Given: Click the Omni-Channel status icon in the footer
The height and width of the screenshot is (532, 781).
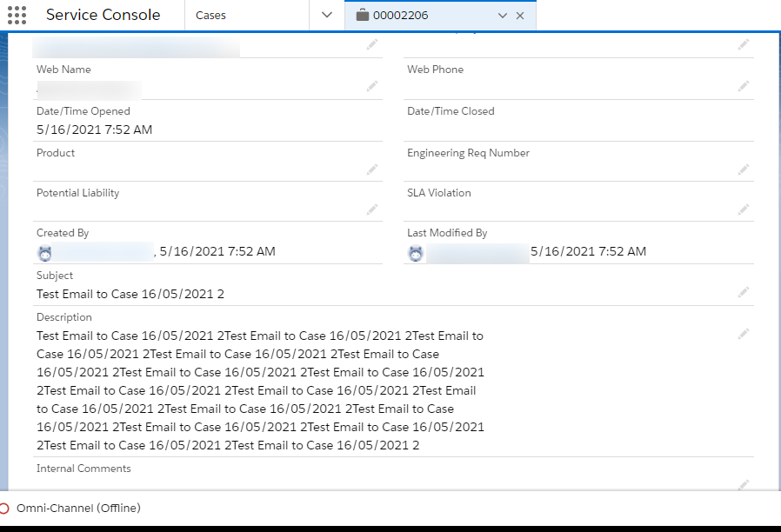Looking at the screenshot, I should pos(4,509).
